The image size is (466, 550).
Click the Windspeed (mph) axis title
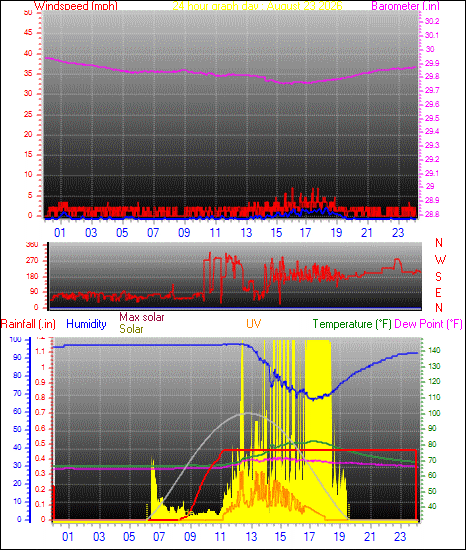[75, 6]
